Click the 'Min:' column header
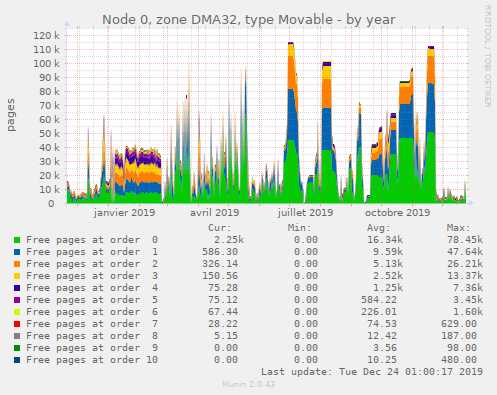Screen dimensions: 497x395 pos(299,228)
